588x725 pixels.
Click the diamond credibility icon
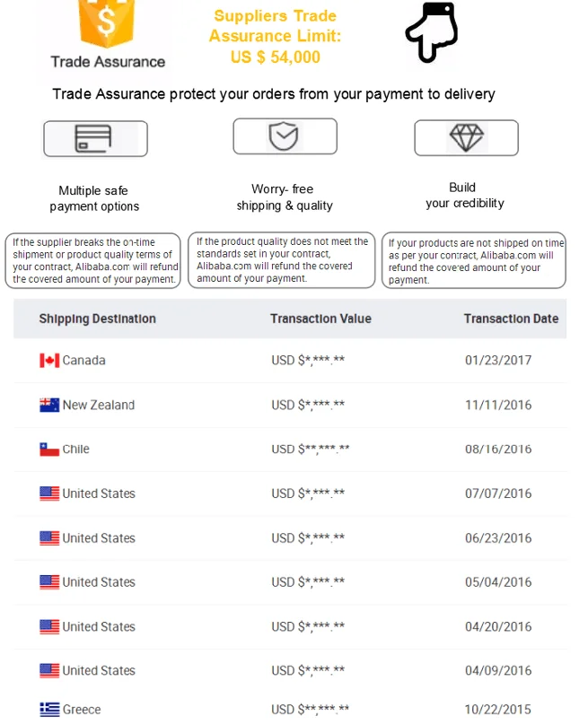(466, 137)
